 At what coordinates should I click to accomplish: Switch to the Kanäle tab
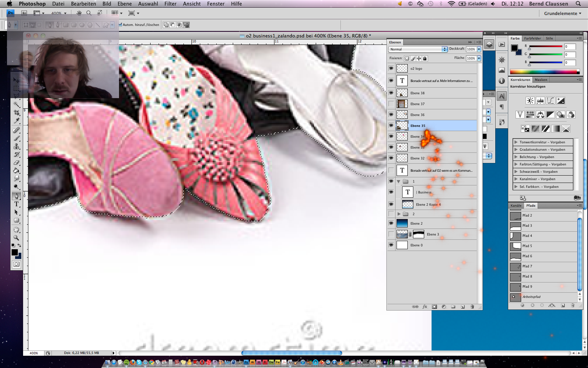pos(516,206)
